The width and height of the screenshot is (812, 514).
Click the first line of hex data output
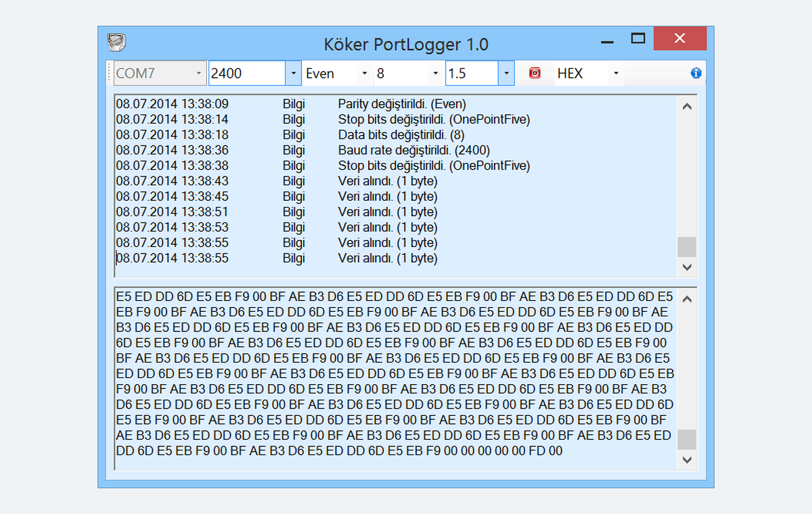coord(394,296)
